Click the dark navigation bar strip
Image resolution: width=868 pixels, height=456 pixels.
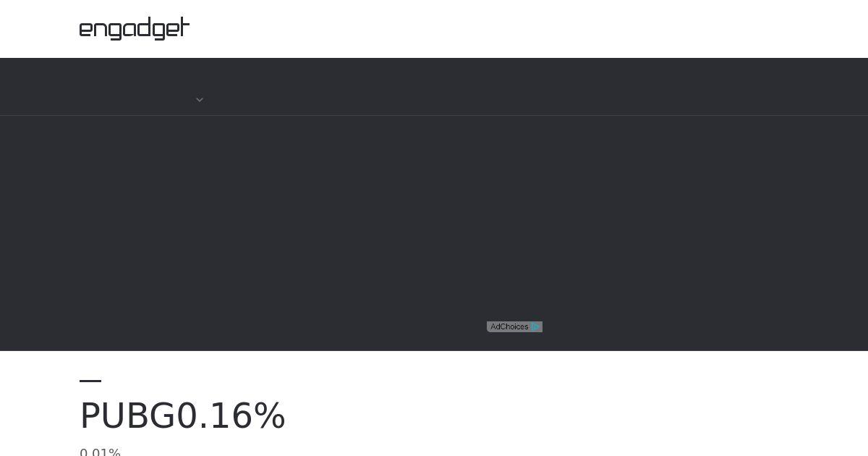pyautogui.click(x=434, y=87)
